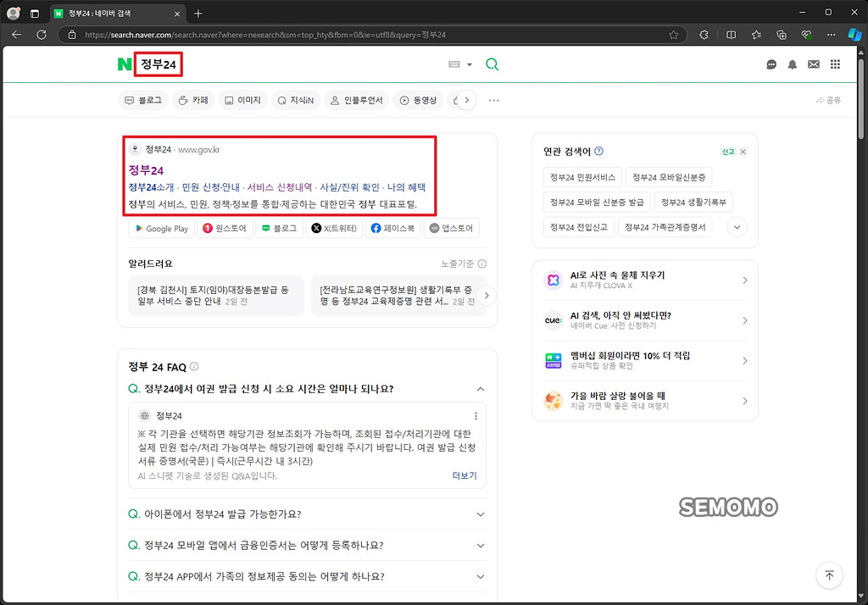The height and width of the screenshot is (605, 868).
Task: Click the 더보기 link in FAQ answer
Action: pyautogui.click(x=465, y=475)
